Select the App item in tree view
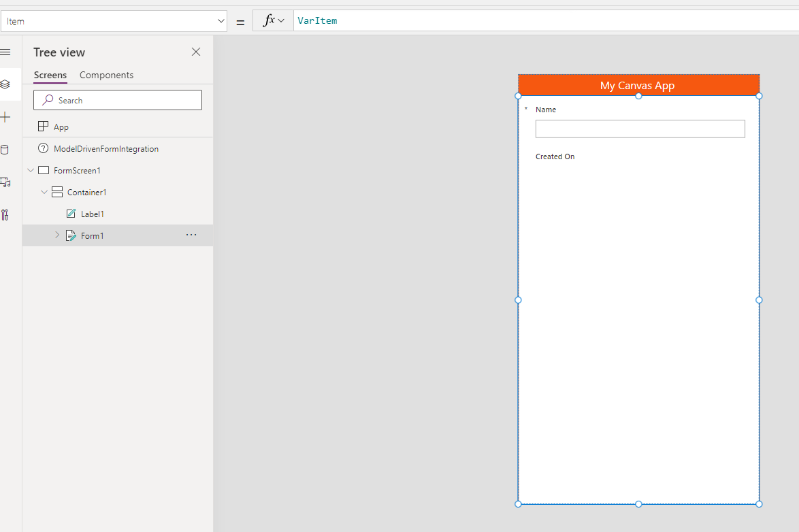Viewport: 799px width, 532px height. [x=61, y=127]
